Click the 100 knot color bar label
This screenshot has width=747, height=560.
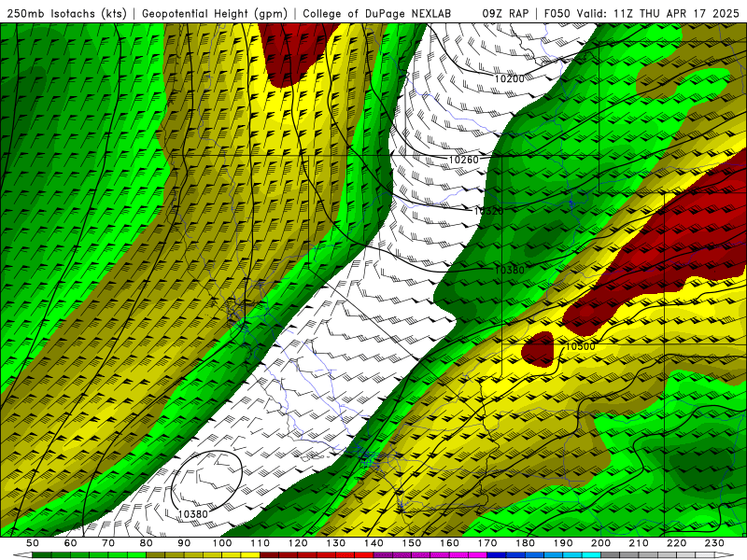[x=222, y=543]
